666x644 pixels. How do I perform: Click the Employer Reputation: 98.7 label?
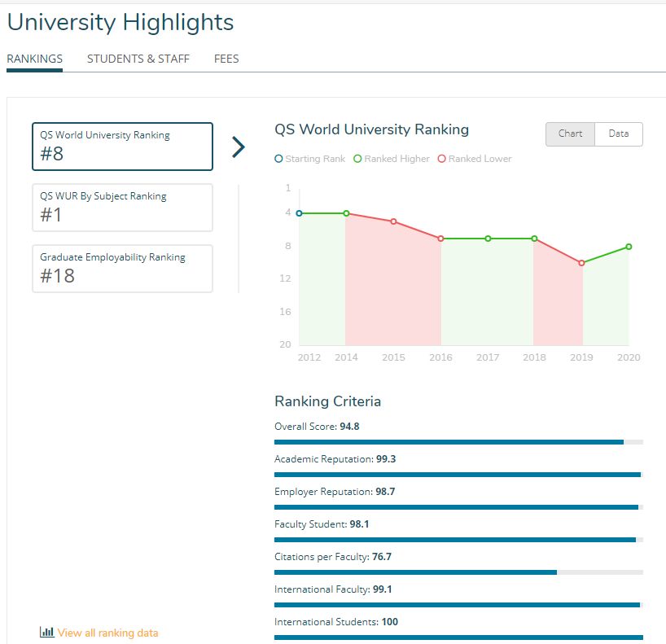tap(335, 492)
